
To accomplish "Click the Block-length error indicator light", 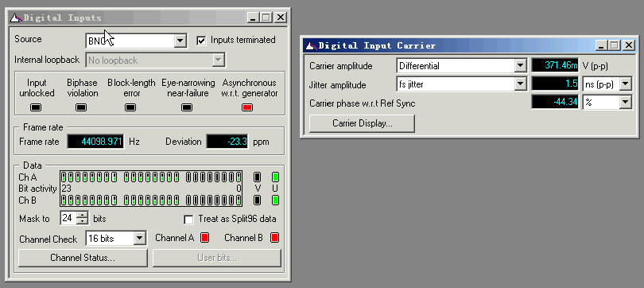I will pos(130,107).
